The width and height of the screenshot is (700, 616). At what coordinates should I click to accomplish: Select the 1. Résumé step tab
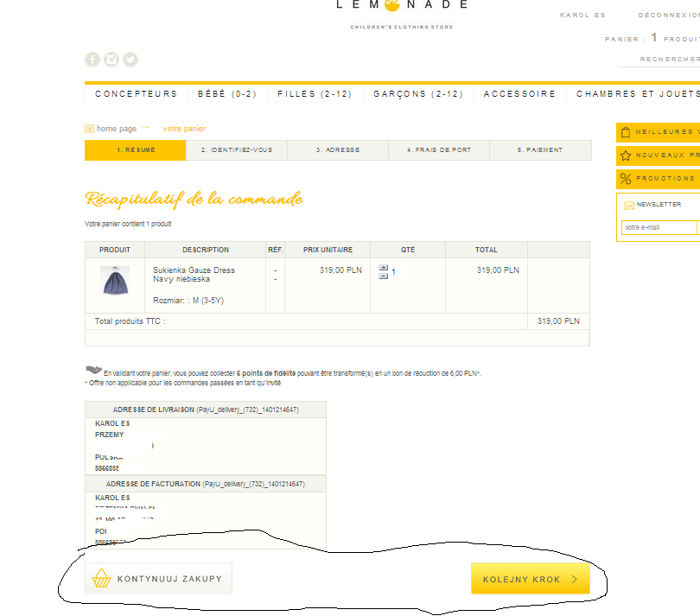click(136, 150)
